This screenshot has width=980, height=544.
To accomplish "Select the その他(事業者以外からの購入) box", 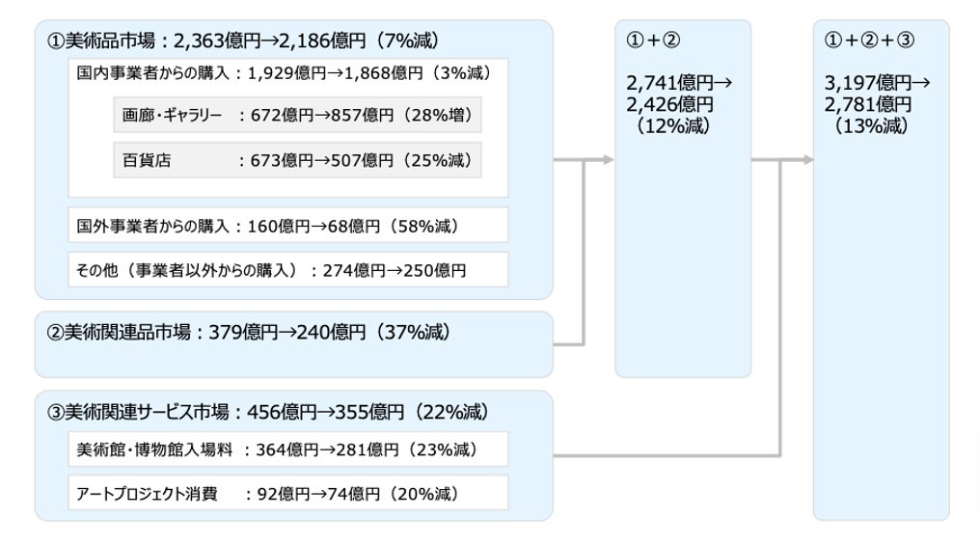I will (x=287, y=270).
